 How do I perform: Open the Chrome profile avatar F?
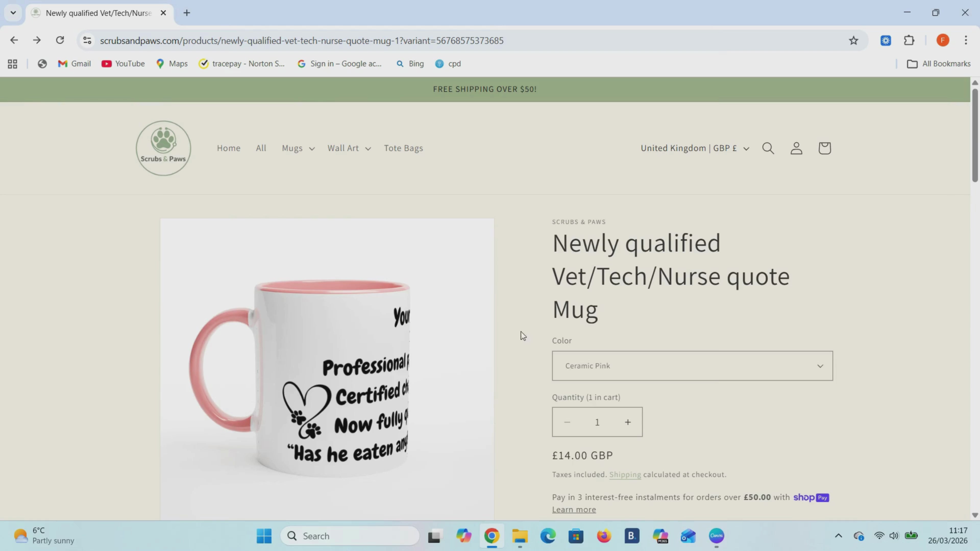[942, 40]
